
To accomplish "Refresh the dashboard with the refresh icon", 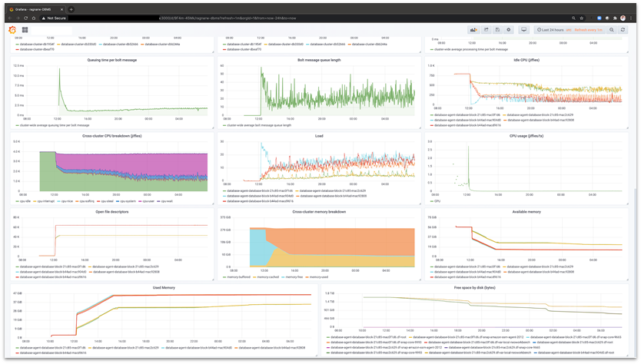I will [623, 30].
